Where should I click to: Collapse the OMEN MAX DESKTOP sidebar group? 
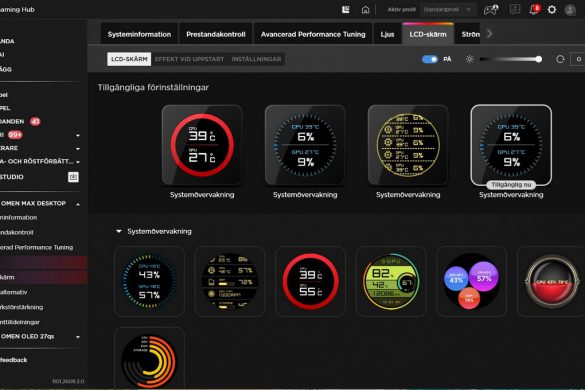point(78,204)
